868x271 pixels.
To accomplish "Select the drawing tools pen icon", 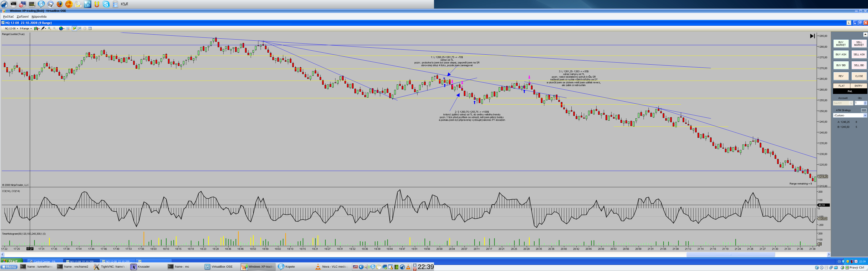I will 43,29.
